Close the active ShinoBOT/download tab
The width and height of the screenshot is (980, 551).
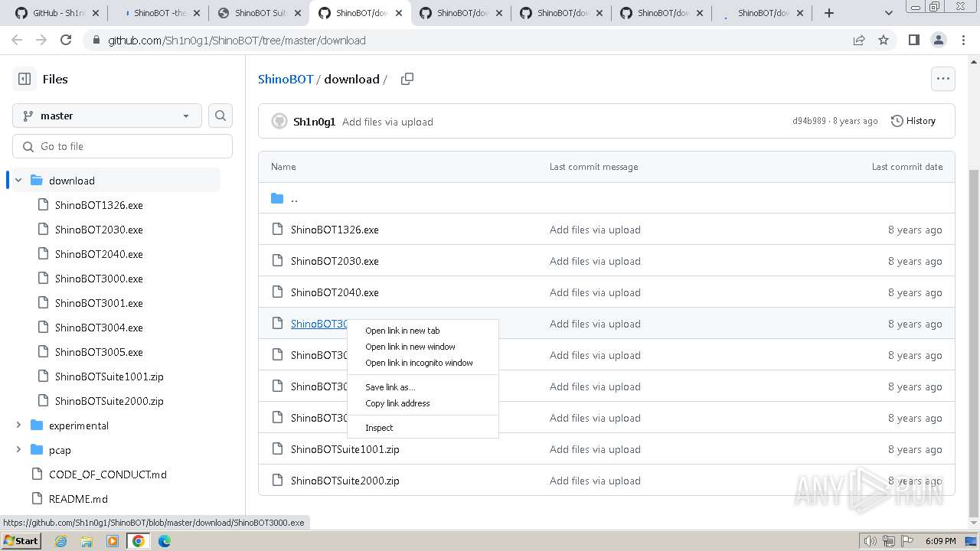398,13
